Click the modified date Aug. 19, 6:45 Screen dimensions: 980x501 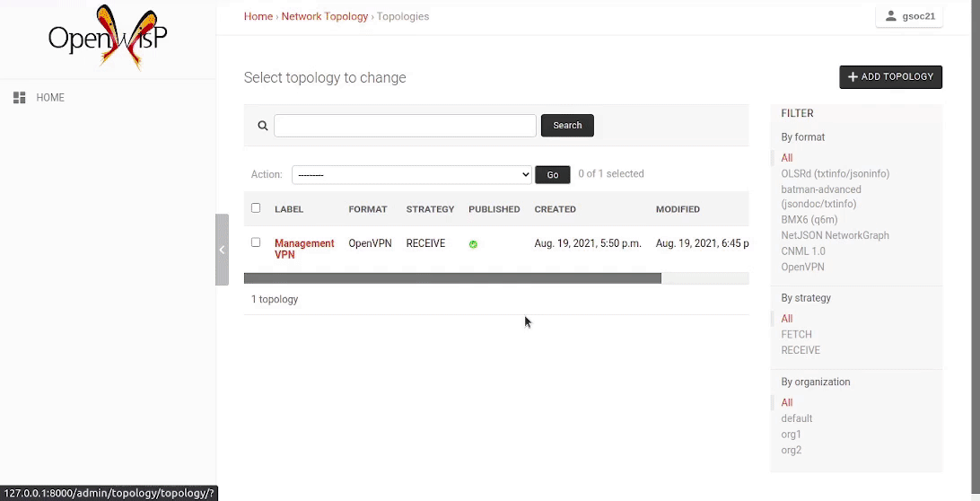pos(702,243)
